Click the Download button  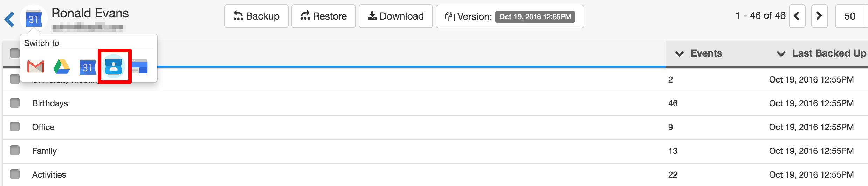(395, 16)
